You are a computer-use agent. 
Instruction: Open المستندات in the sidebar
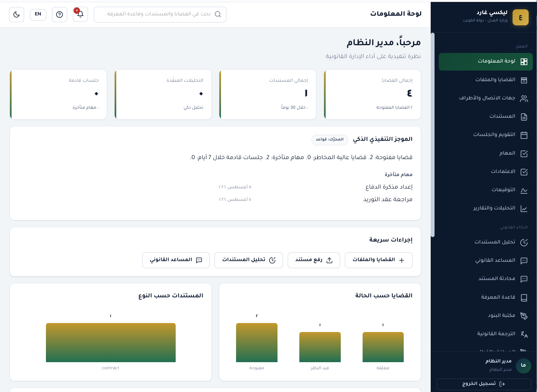486,116
